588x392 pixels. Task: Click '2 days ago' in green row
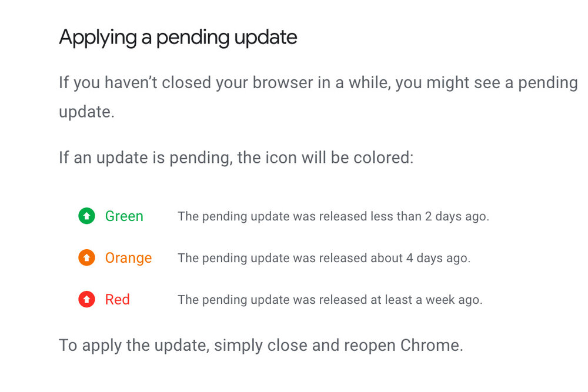[x=457, y=217]
